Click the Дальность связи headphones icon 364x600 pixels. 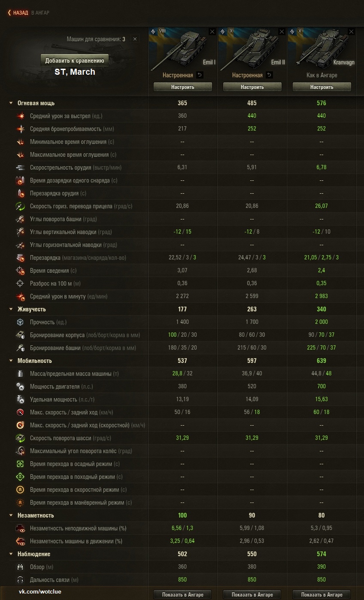click(x=21, y=580)
